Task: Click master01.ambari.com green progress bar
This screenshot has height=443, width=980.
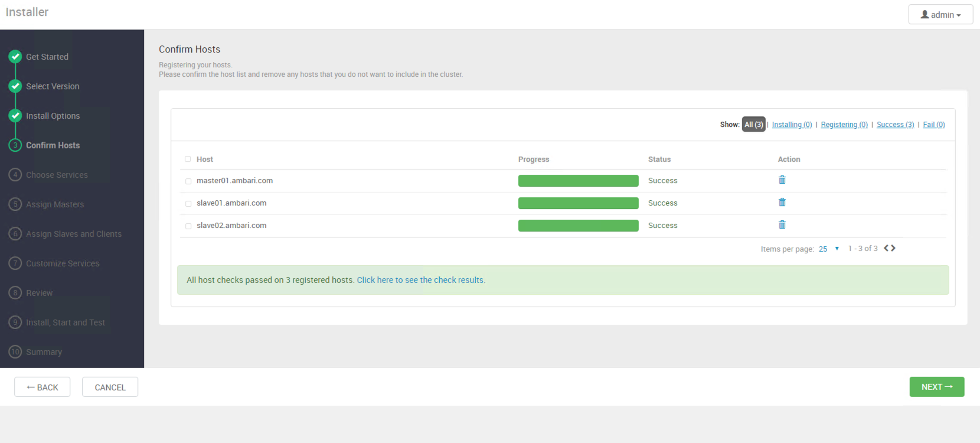Action: [x=578, y=181]
